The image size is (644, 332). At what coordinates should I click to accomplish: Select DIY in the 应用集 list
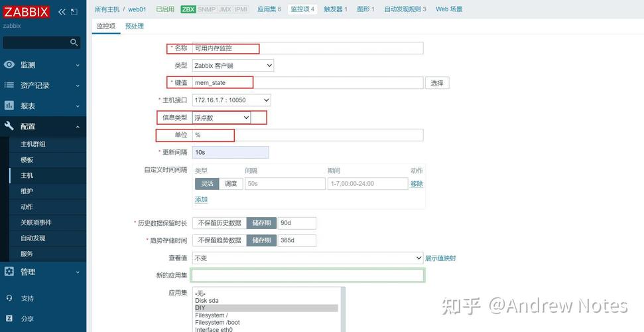(x=266, y=307)
